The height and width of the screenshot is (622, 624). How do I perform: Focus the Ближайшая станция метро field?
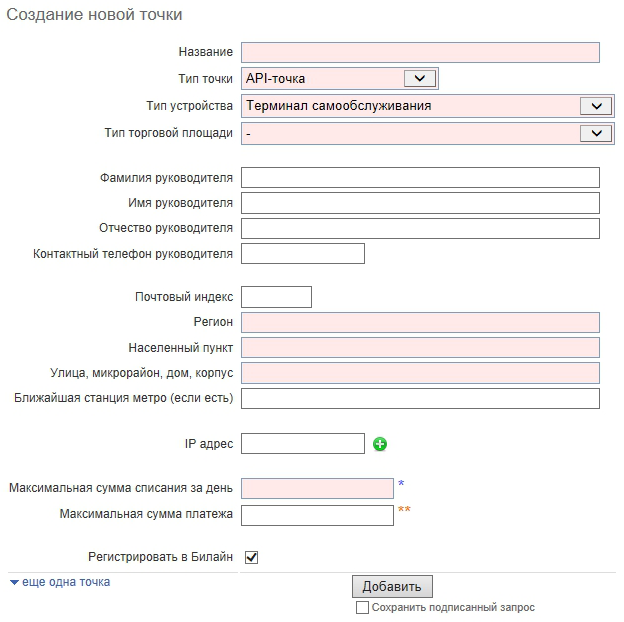click(420, 398)
